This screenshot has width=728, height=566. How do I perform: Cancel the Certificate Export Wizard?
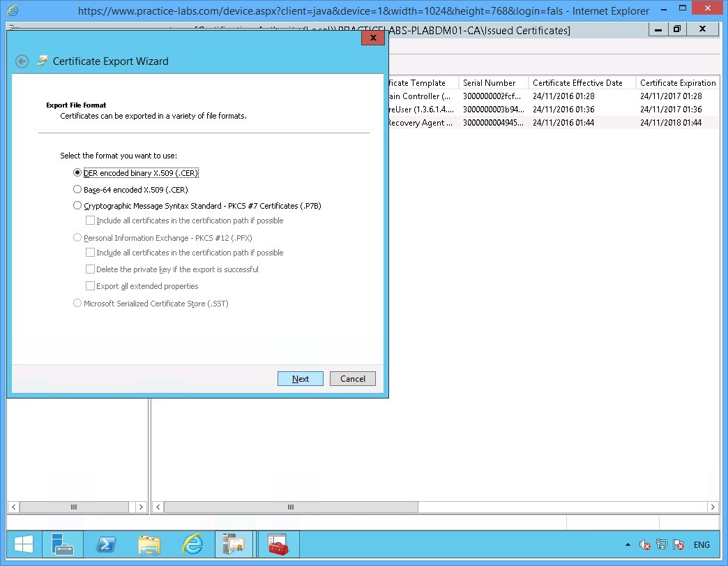pyautogui.click(x=352, y=379)
